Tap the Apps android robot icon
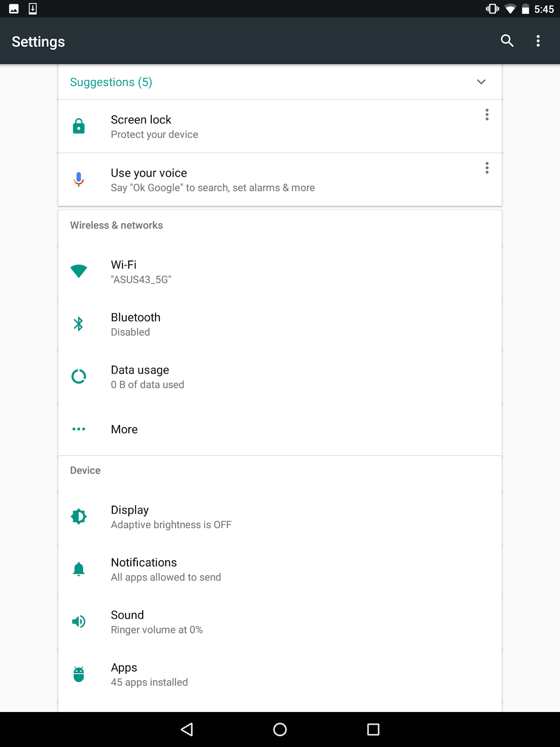560x747 pixels. pos(79,674)
